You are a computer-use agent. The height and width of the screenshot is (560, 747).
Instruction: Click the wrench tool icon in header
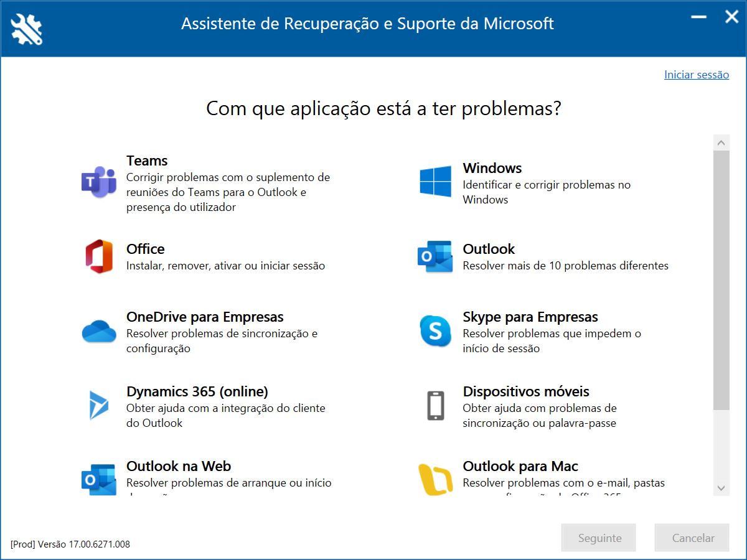[27, 29]
